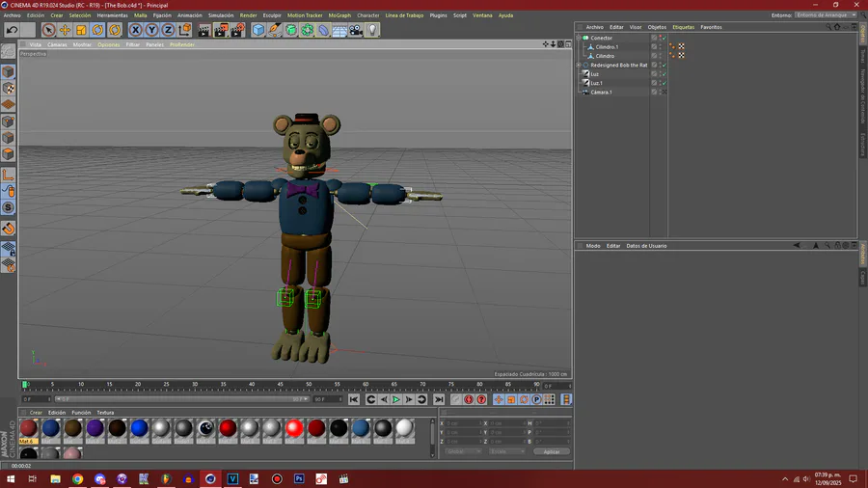Click the blue deformer icon
Image resolution: width=868 pixels, height=488 pixels.
point(323,30)
